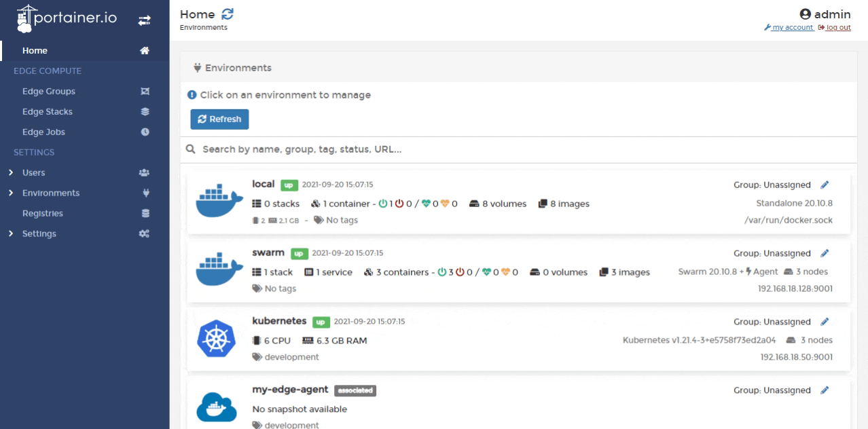868x429 pixels.
Task: Open the swarm environment name
Action: (x=268, y=253)
